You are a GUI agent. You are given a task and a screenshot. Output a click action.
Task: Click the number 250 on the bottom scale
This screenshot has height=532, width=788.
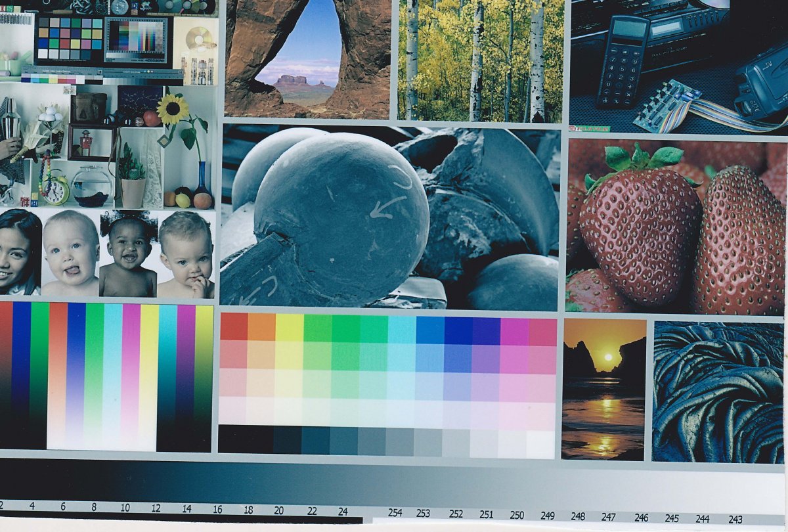click(517, 515)
